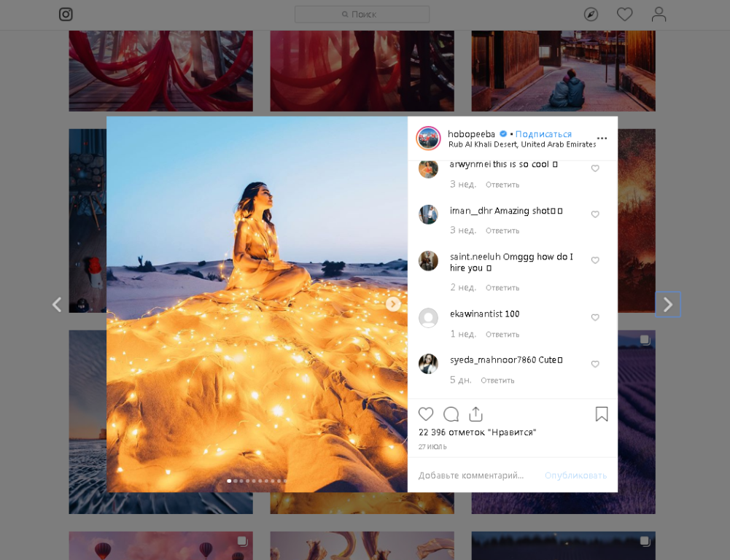Click the Поиск search field
730x560 pixels.
(362, 14)
